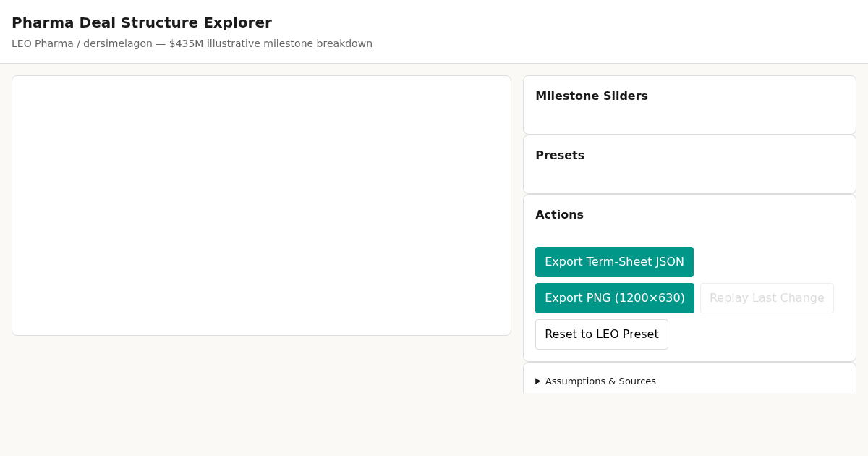The width and height of the screenshot is (868, 456).
Task: Export the chart as PNG (1200×630)
Action: pos(615,298)
